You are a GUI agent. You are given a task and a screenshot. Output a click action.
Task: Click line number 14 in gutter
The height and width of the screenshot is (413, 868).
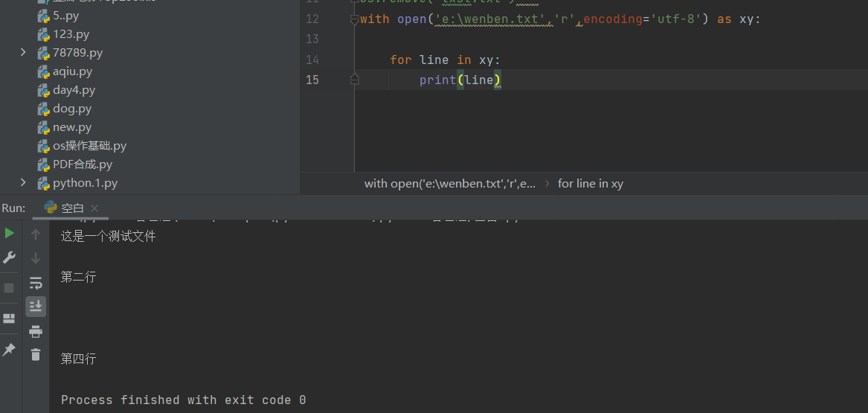click(x=312, y=60)
